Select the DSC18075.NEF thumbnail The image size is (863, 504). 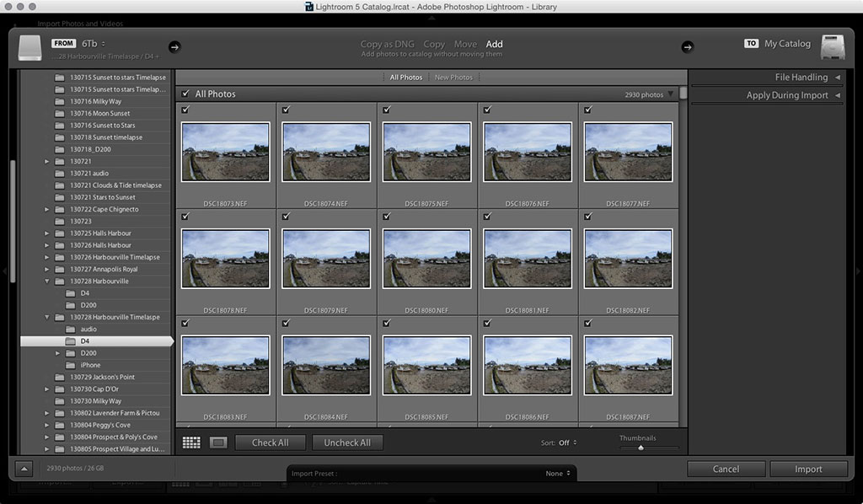[x=426, y=152]
